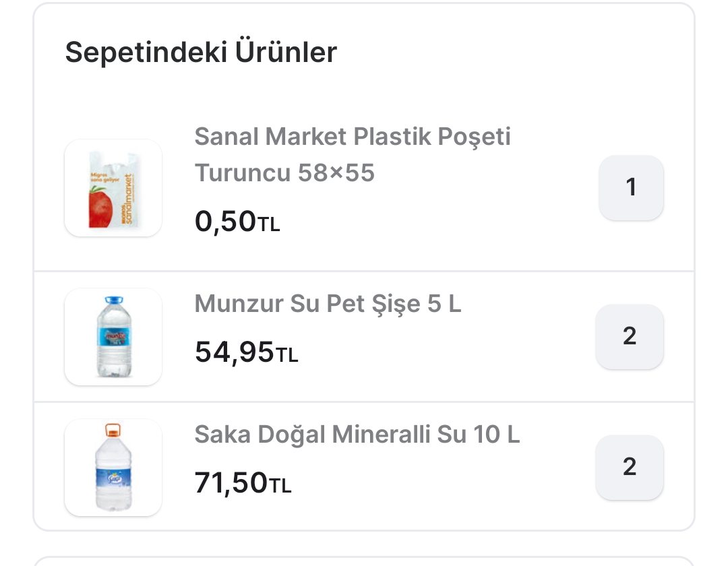Open the Saka water bottle thumbnail
728x566 pixels.
click(x=113, y=468)
